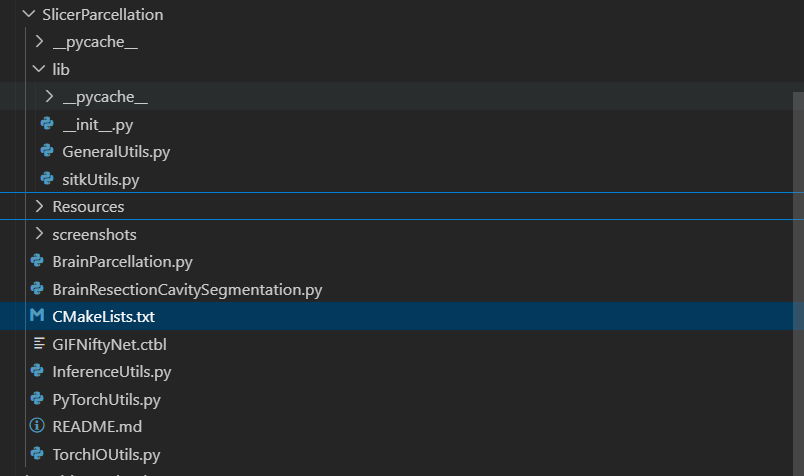
Task: Click the Python icon next to BrainParcellation.py
Action: [37, 261]
